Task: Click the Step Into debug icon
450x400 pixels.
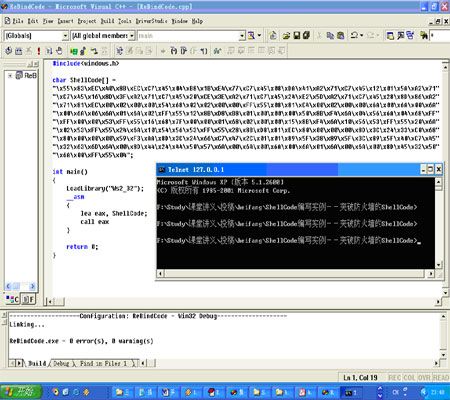Action: pyautogui.click(x=173, y=51)
